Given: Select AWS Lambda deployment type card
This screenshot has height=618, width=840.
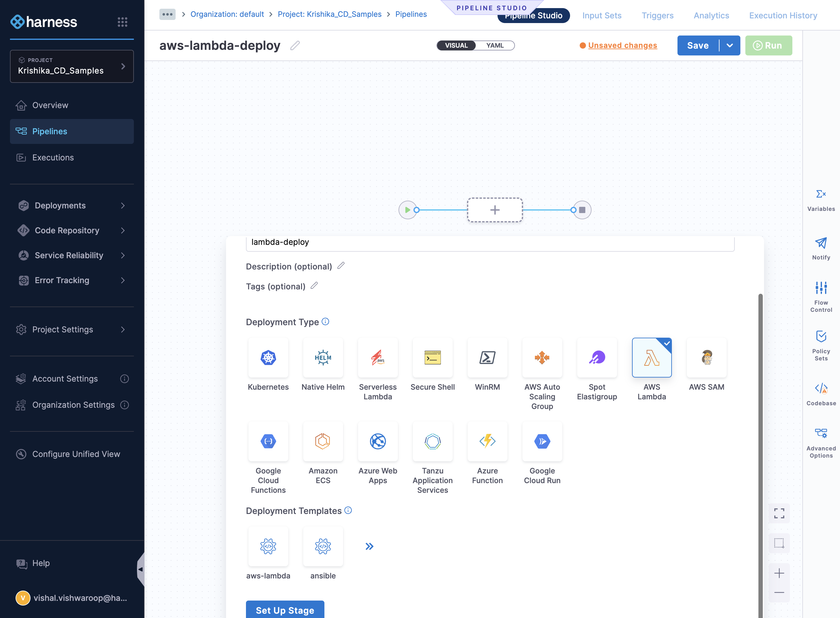Looking at the screenshot, I should tap(652, 357).
